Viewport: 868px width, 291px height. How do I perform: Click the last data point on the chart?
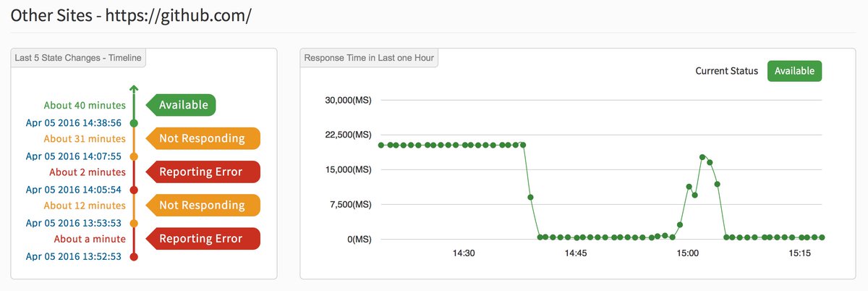pos(822,237)
